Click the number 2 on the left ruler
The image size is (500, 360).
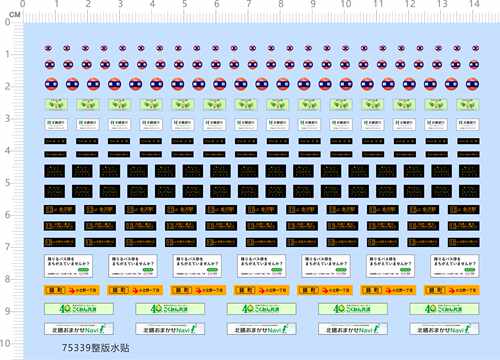(7, 86)
